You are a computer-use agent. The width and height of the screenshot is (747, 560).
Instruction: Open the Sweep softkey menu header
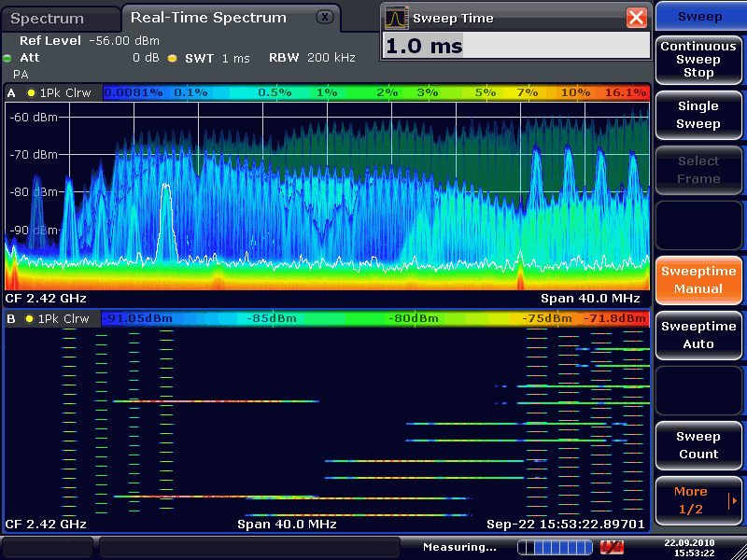699,16
